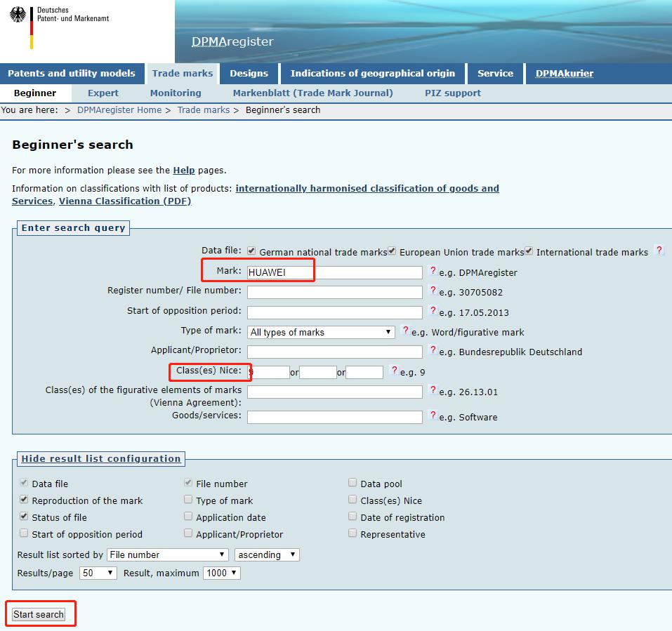Image resolution: width=672 pixels, height=631 pixels.
Task: Focus the Vienna Agreement classes input
Action: tap(335, 392)
